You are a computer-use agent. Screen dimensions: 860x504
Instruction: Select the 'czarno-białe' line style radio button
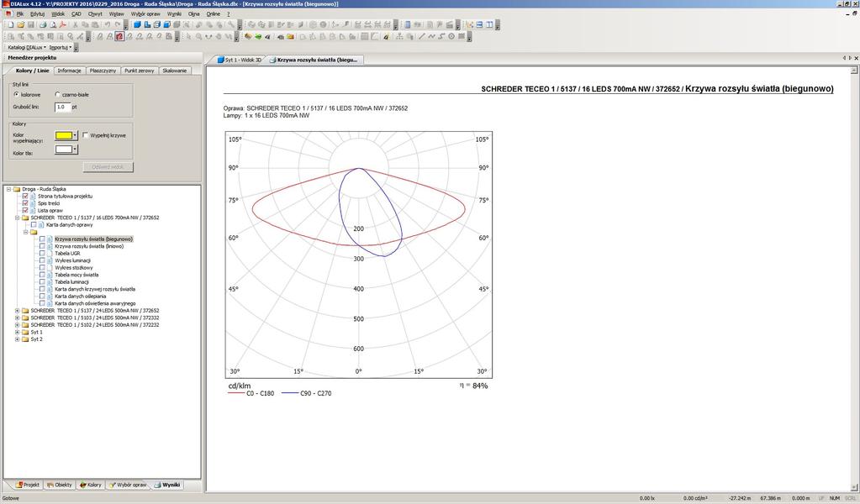click(58, 94)
